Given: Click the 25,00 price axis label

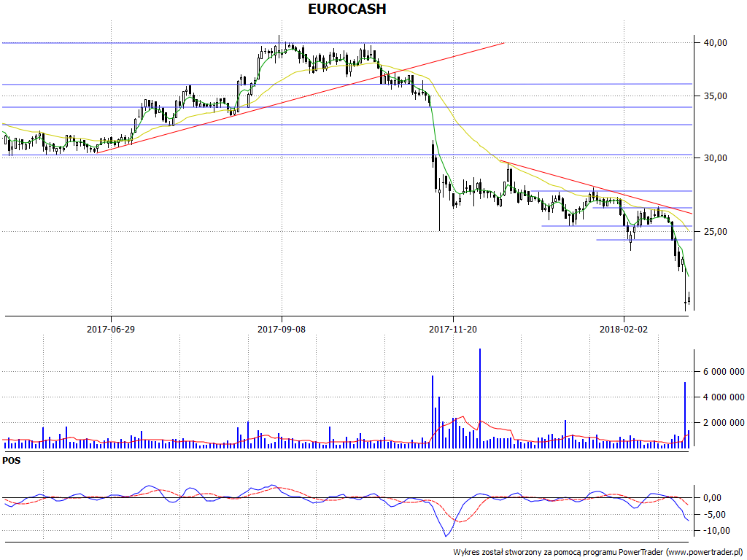Looking at the screenshot, I should pos(716,231).
